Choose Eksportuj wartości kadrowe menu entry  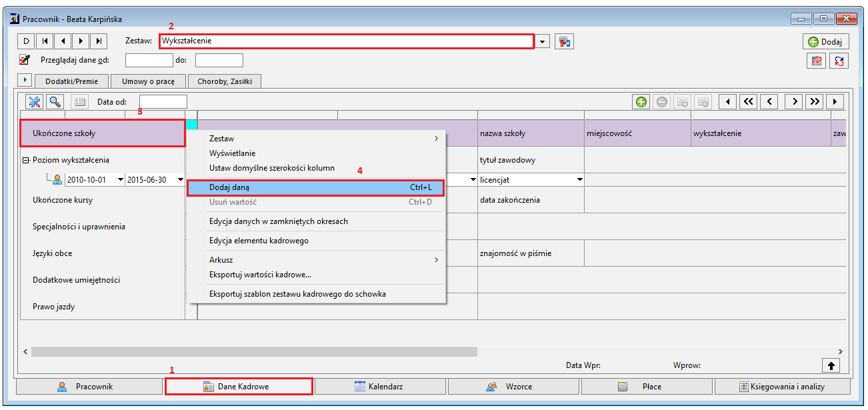[x=261, y=275]
